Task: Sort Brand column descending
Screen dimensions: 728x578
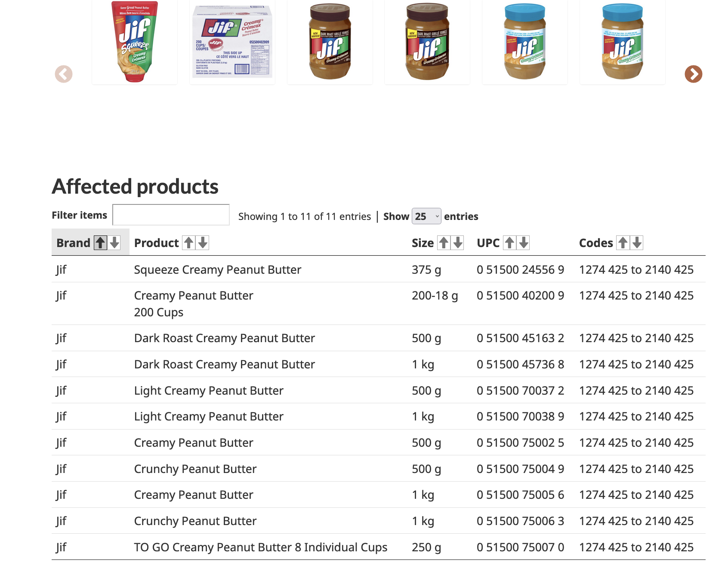Action: 114,243
